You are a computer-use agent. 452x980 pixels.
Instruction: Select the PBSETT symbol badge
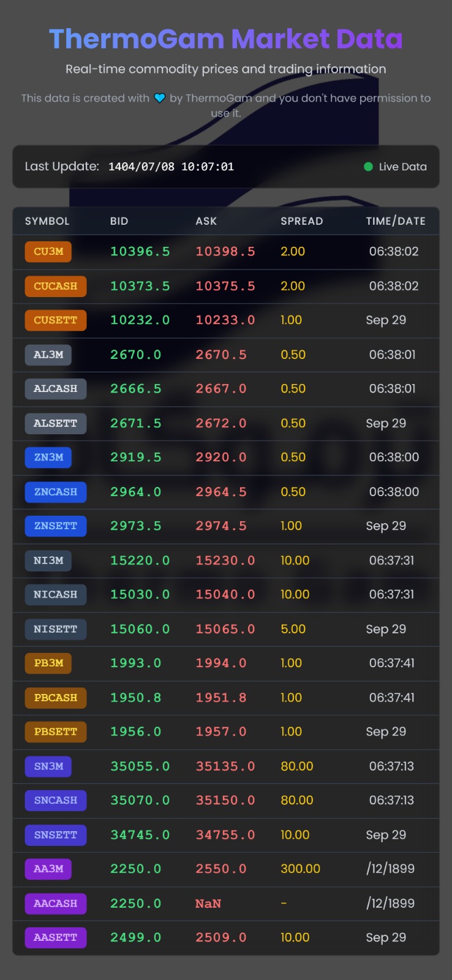(x=56, y=732)
